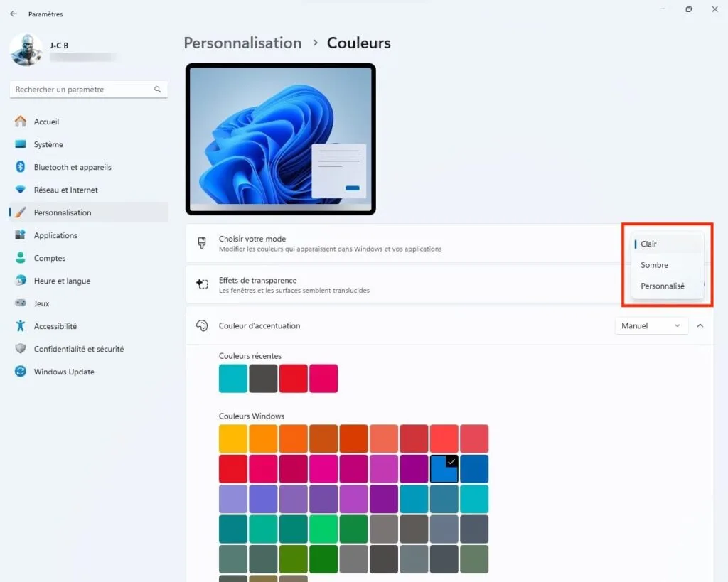Open Bluetooth et appareils page
Screen dimensions: 728x582
pyautogui.click(x=88, y=166)
